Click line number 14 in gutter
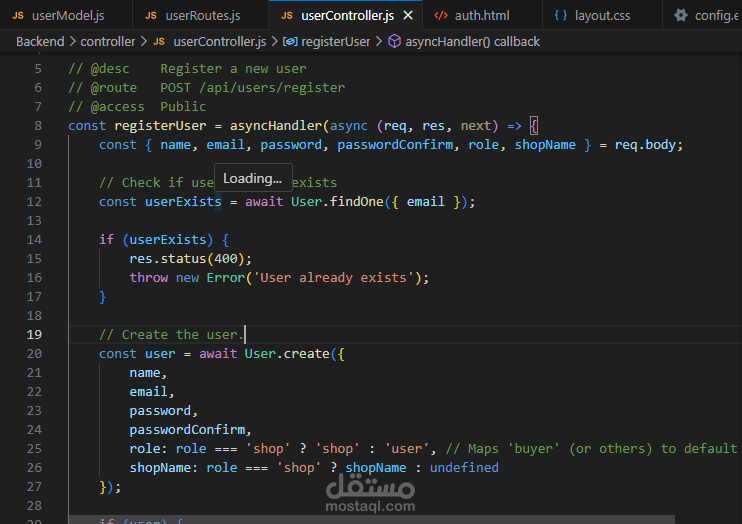 tap(34, 240)
